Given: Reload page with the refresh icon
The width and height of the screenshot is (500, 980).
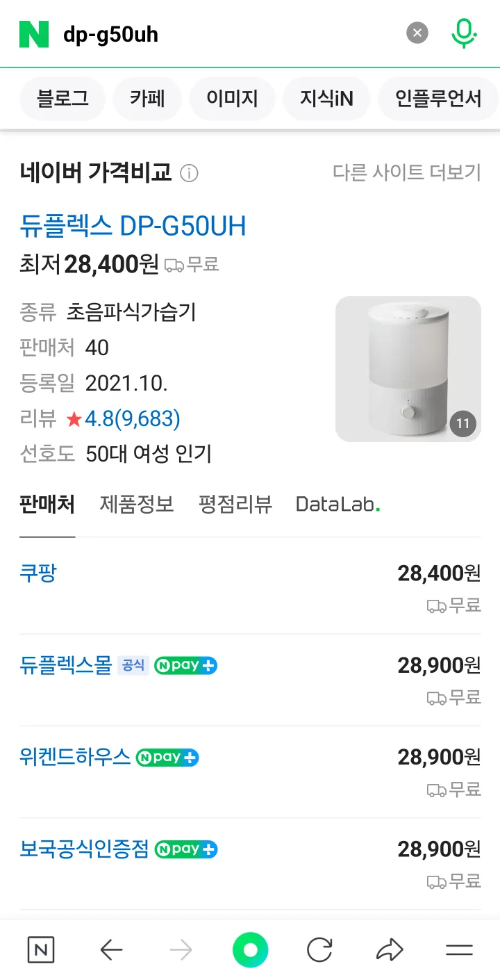Looking at the screenshot, I should tap(319, 949).
